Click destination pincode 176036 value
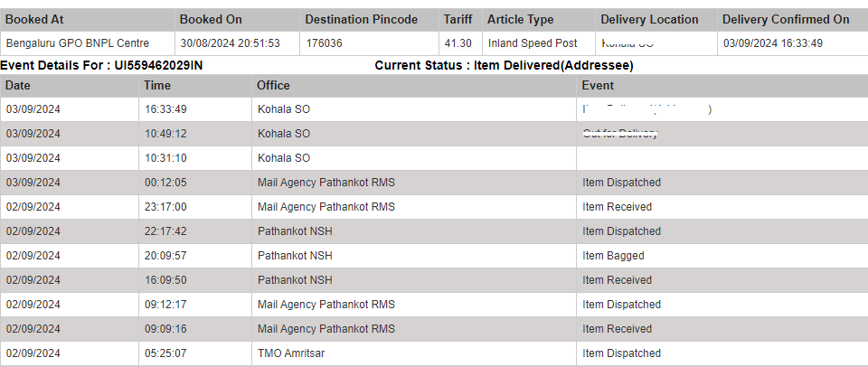This screenshot has width=868, height=367. pos(369,43)
